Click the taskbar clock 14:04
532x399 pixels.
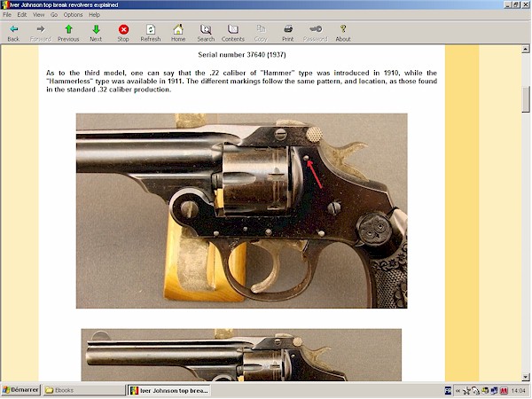click(518, 391)
